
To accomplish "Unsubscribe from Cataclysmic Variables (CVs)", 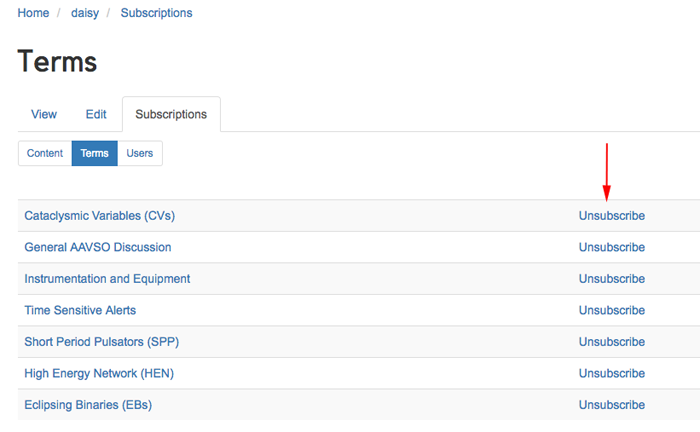I will click(612, 216).
